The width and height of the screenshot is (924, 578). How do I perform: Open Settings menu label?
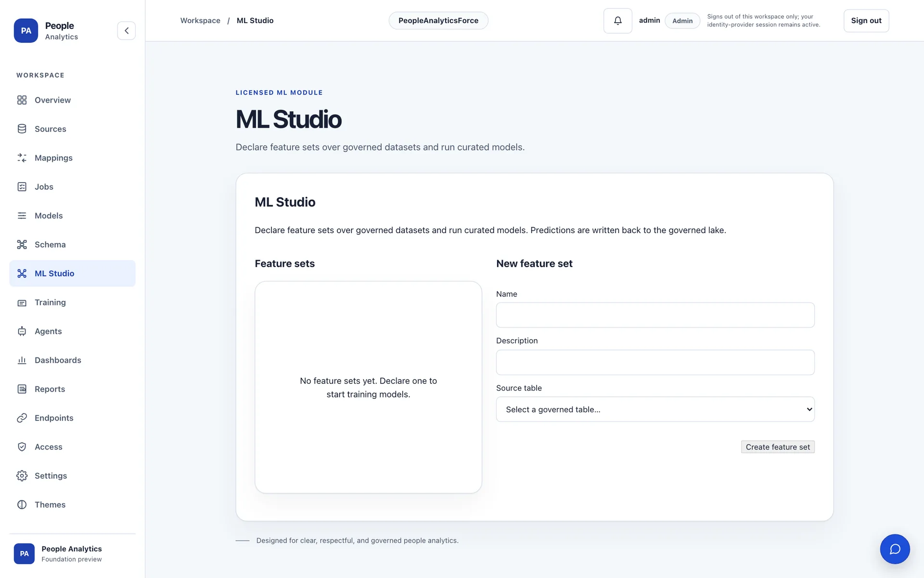(51, 475)
